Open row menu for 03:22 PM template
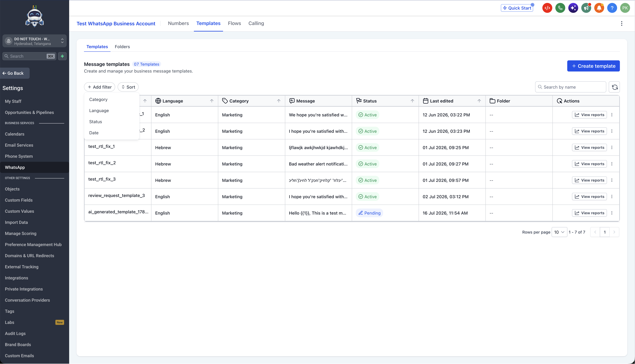Screen dimensions: 635x364 pyautogui.click(x=612, y=115)
